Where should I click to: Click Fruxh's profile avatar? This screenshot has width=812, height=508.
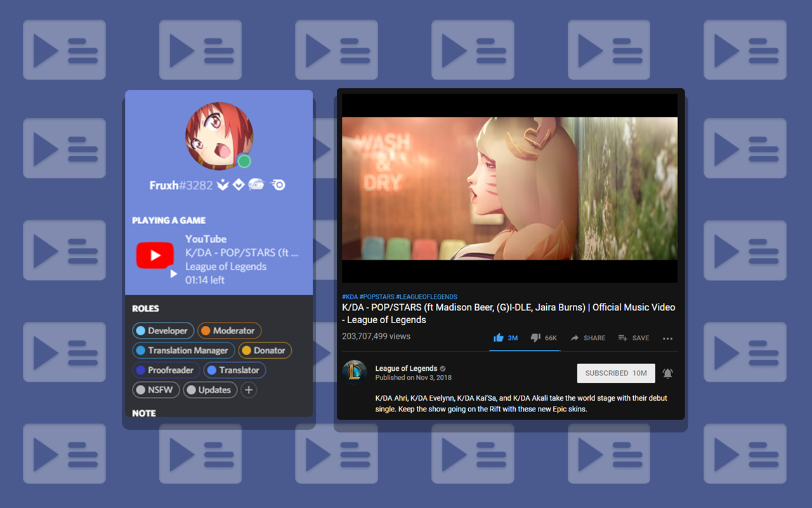pyautogui.click(x=219, y=136)
